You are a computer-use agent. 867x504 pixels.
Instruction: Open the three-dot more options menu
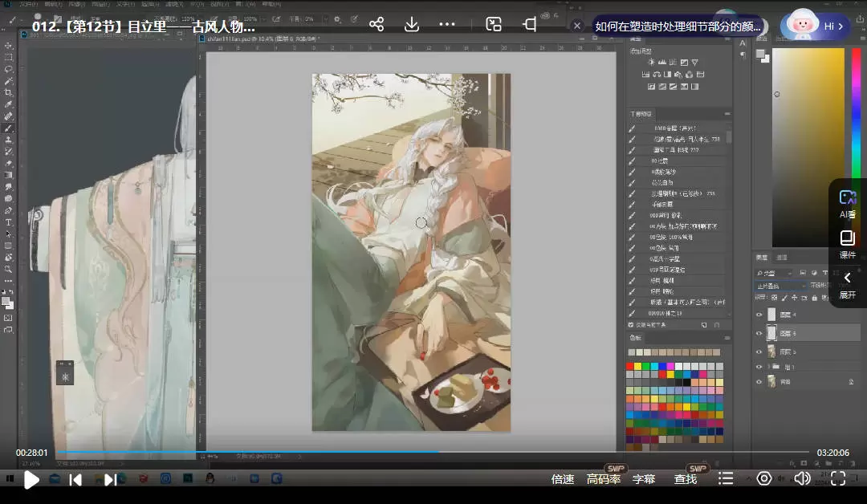pyautogui.click(x=447, y=24)
